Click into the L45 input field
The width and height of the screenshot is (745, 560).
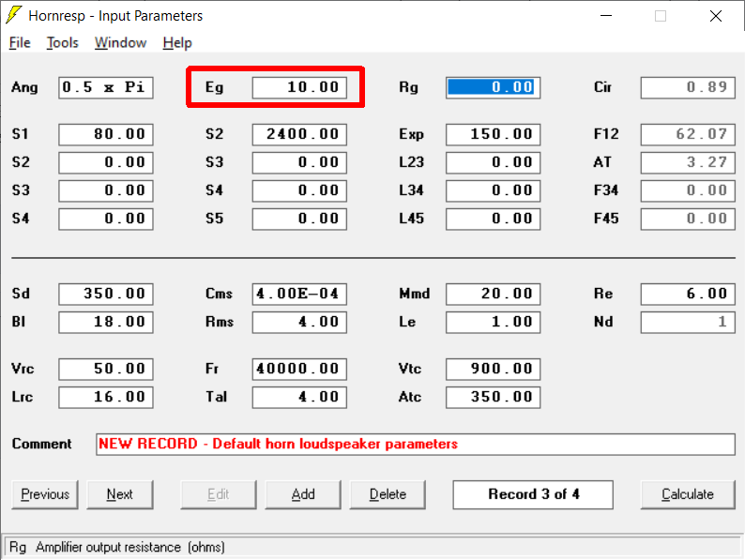click(494, 219)
